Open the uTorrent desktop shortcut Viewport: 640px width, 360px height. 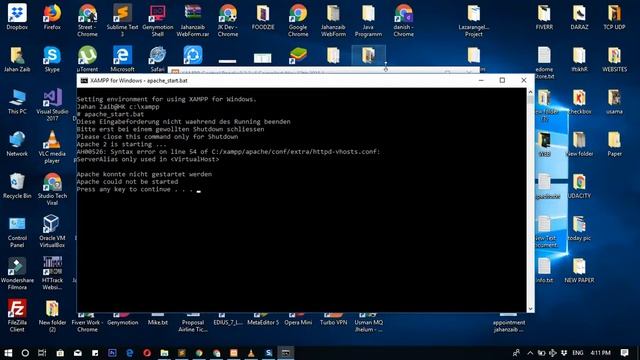[x=87, y=59]
